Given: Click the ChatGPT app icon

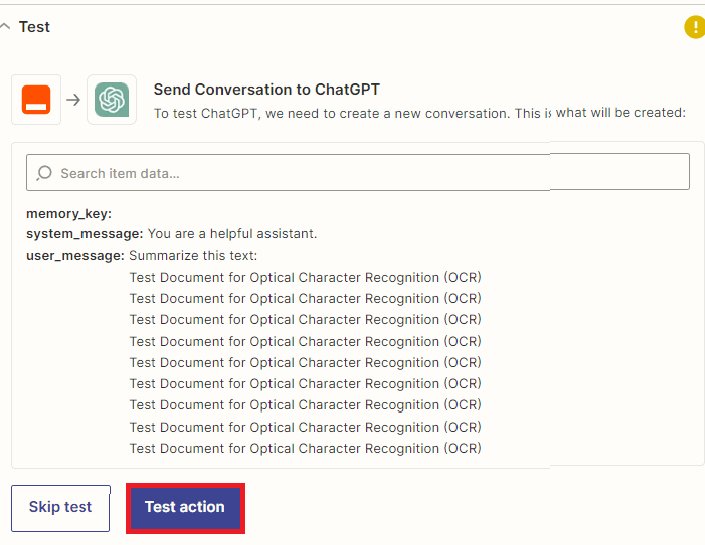Looking at the screenshot, I should click(x=112, y=99).
